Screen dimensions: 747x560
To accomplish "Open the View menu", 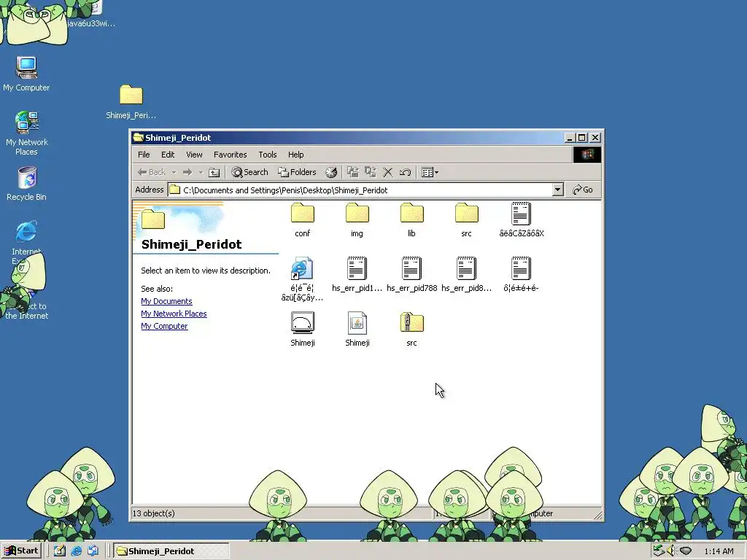I will pyautogui.click(x=194, y=155).
